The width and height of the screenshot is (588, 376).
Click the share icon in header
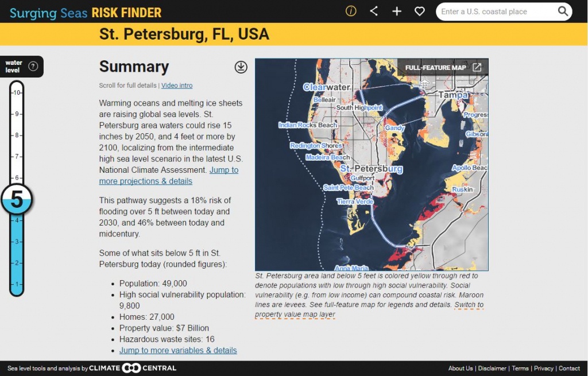click(x=374, y=11)
